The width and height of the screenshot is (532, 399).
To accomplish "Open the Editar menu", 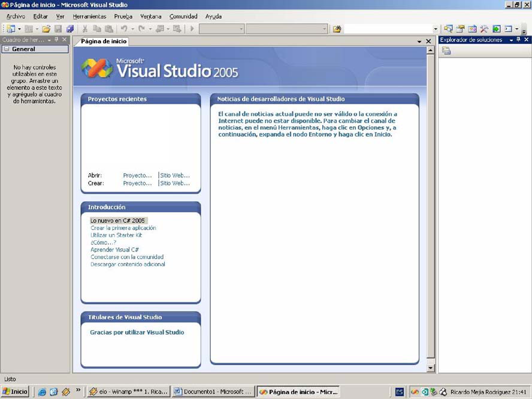I will [40, 16].
